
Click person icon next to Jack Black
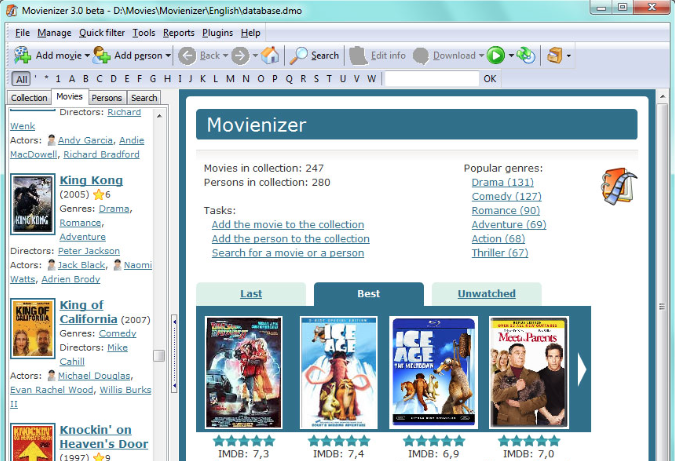(x=51, y=265)
